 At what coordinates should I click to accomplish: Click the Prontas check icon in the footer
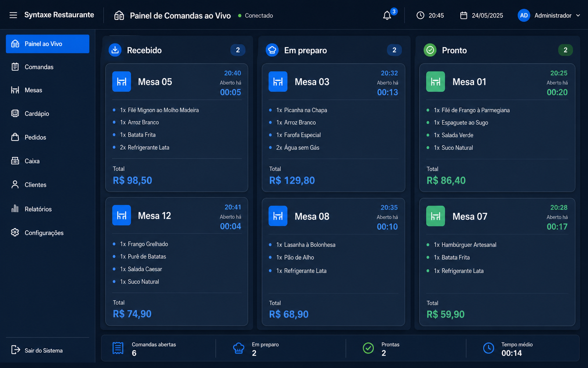(368, 348)
